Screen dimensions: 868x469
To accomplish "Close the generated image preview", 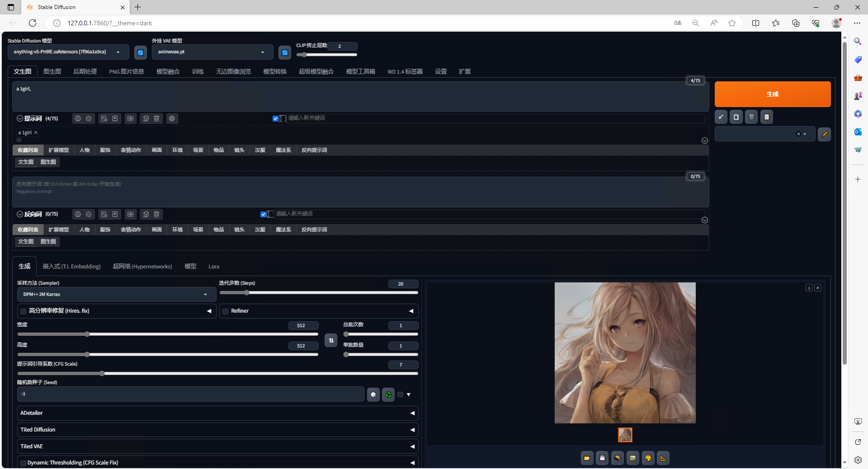I will tap(818, 288).
